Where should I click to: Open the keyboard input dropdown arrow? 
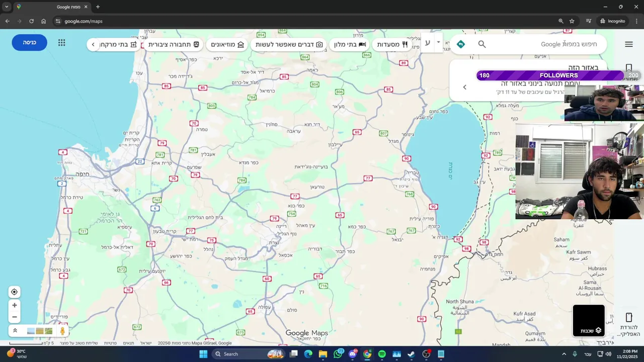pos(438,43)
